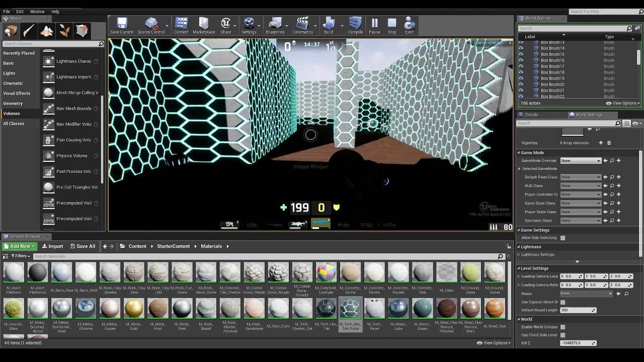Enable the Allow Side Switching checkbox

[x=562, y=238]
